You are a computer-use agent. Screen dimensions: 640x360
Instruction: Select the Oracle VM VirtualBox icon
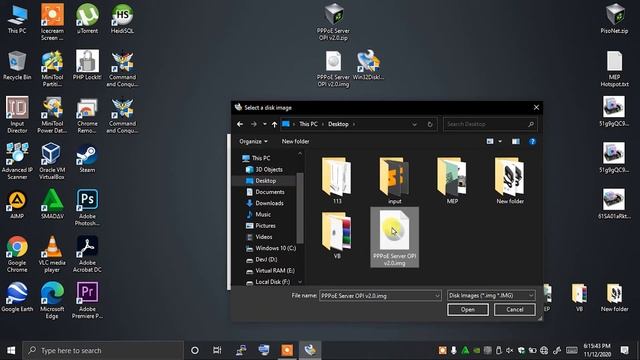52,162
